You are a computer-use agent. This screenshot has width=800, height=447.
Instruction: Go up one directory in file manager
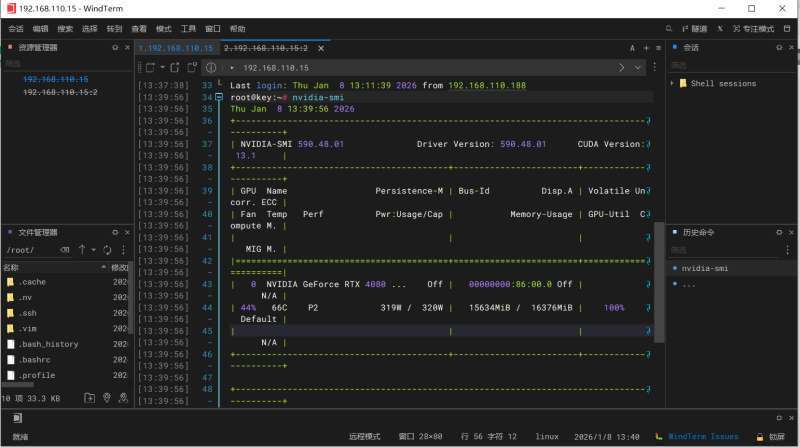(x=80, y=250)
